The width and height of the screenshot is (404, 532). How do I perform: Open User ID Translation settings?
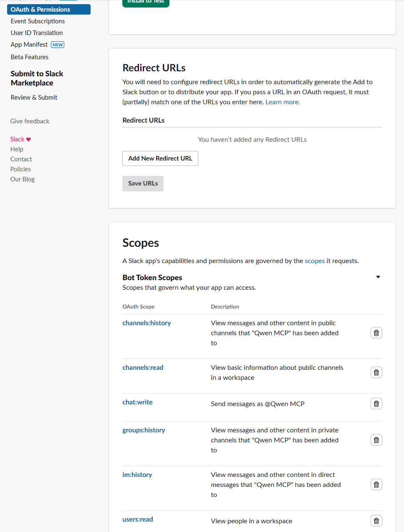[x=37, y=33]
